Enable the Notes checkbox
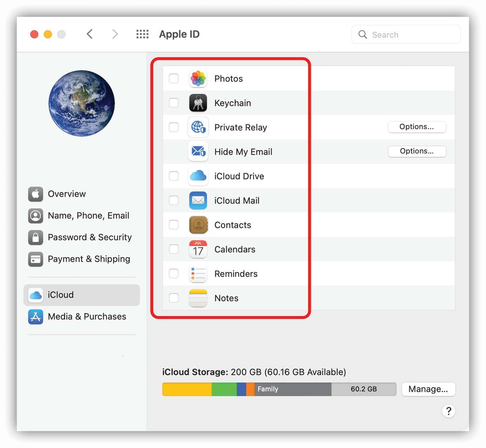This screenshot has height=448, width=486. tap(174, 298)
